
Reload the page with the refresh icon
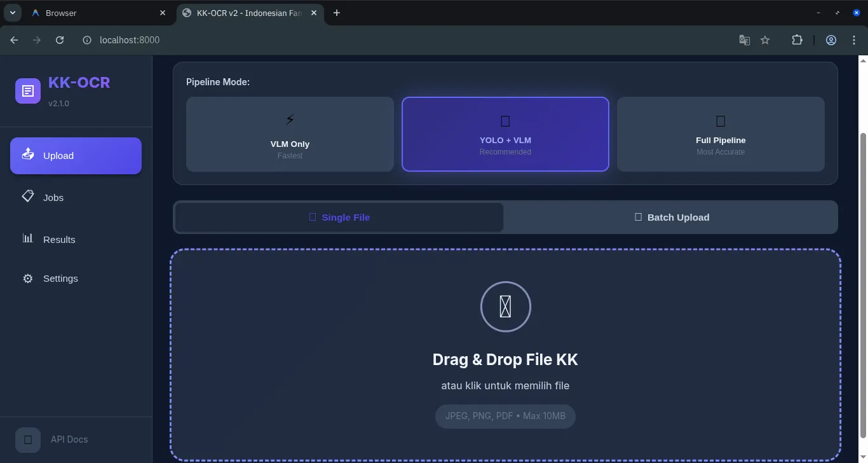pyautogui.click(x=60, y=40)
